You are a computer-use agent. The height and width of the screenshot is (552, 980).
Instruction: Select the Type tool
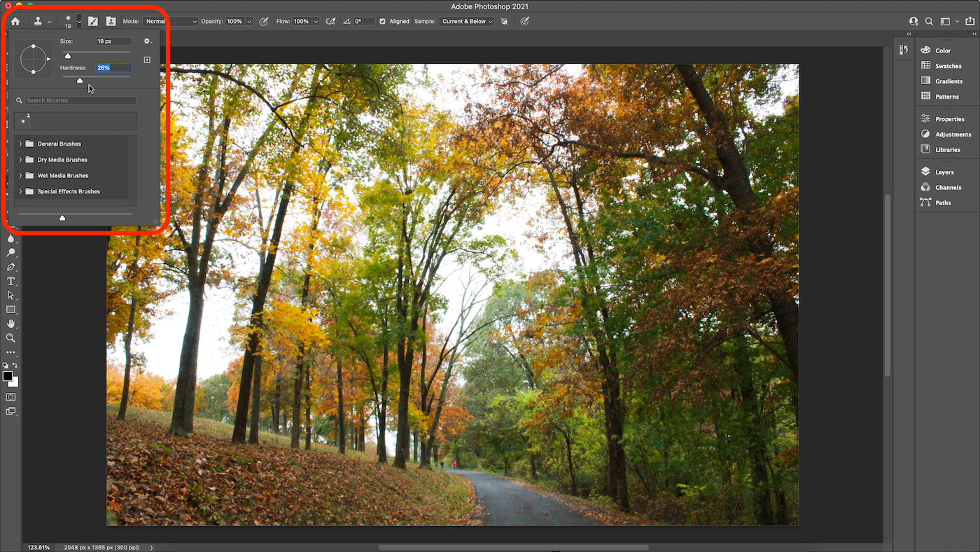[11, 281]
